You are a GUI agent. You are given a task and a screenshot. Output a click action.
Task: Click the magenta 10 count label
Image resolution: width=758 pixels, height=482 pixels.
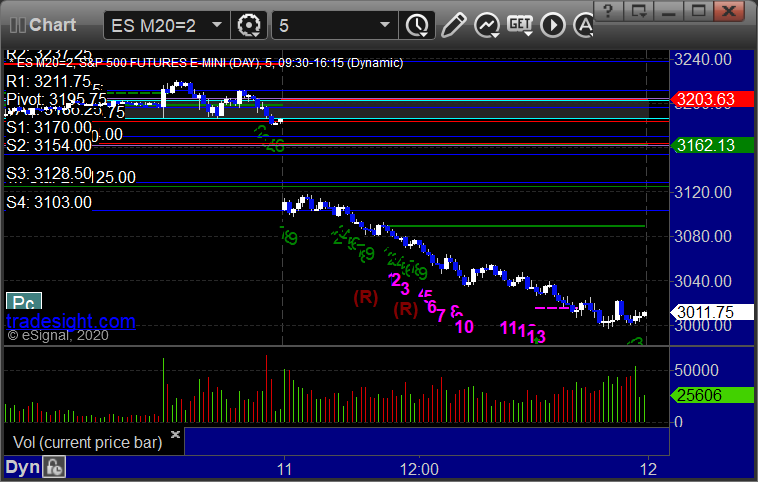click(464, 327)
